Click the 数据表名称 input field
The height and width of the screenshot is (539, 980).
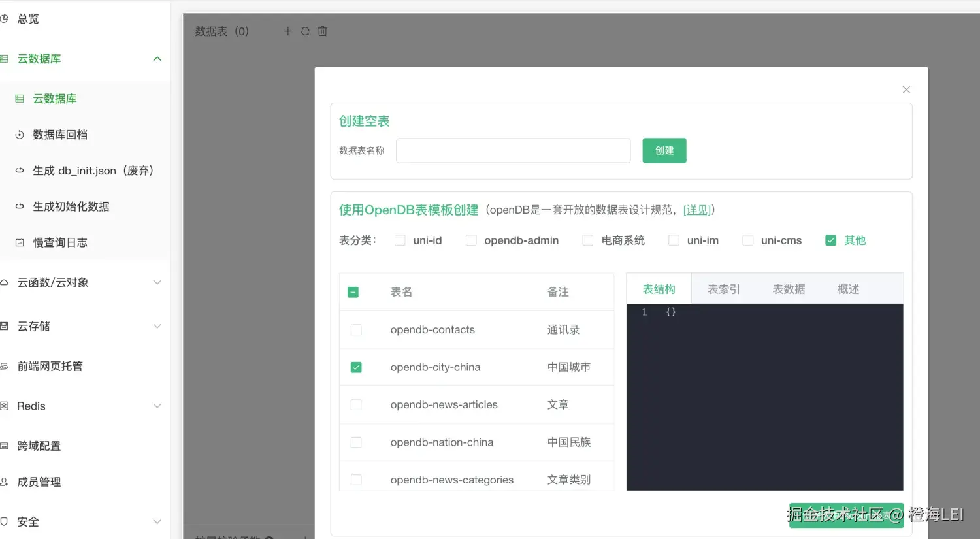pos(514,150)
